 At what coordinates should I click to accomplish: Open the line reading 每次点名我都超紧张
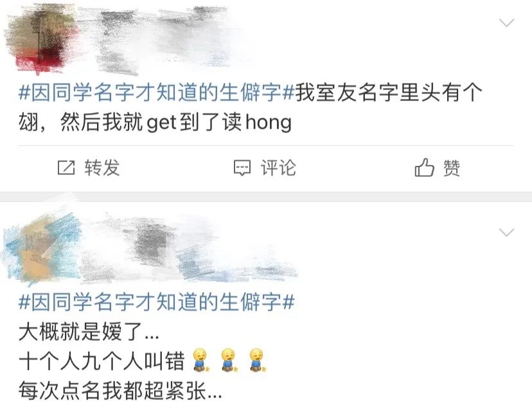pyautogui.click(x=120, y=390)
